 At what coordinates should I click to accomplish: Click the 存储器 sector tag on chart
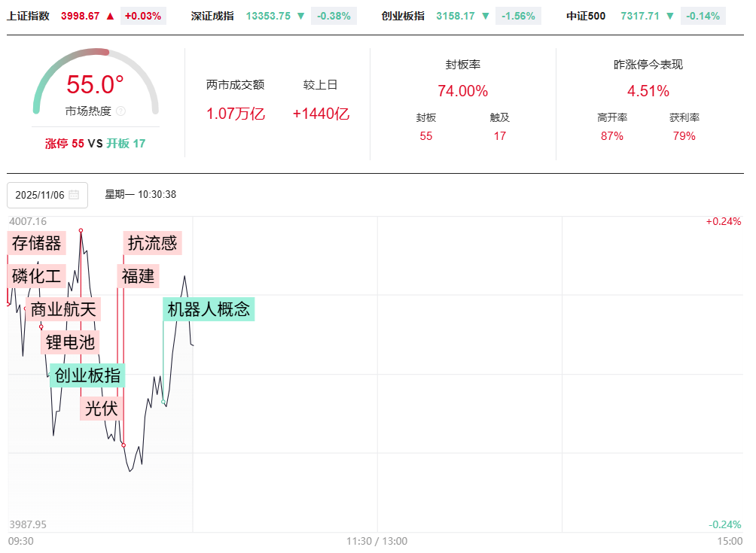coord(36,243)
